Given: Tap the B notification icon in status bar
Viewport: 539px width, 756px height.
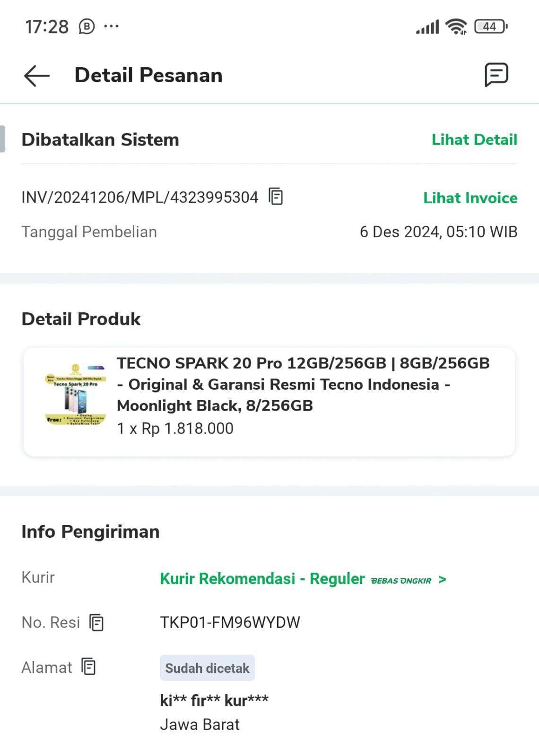Looking at the screenshot, I should [87, 26].
